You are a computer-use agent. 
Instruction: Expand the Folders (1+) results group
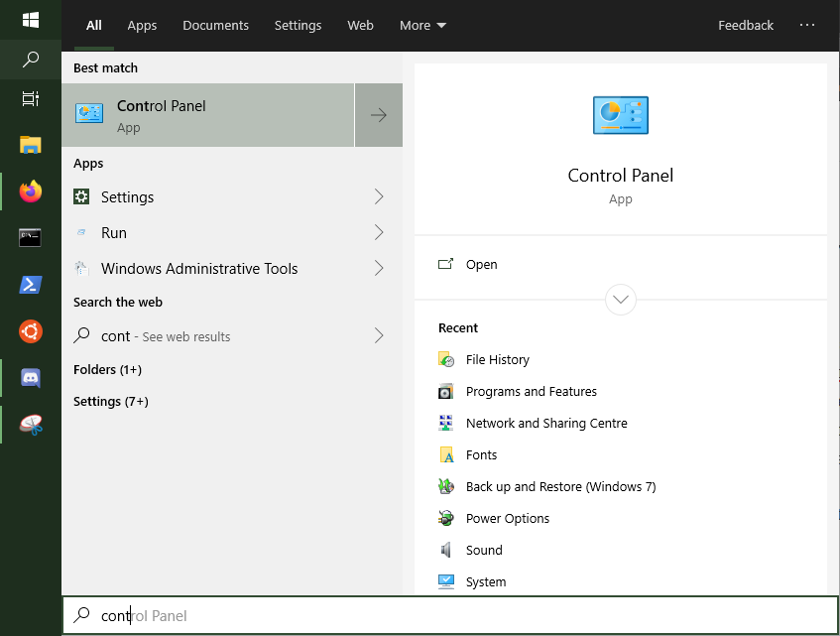tap(108, 370)
